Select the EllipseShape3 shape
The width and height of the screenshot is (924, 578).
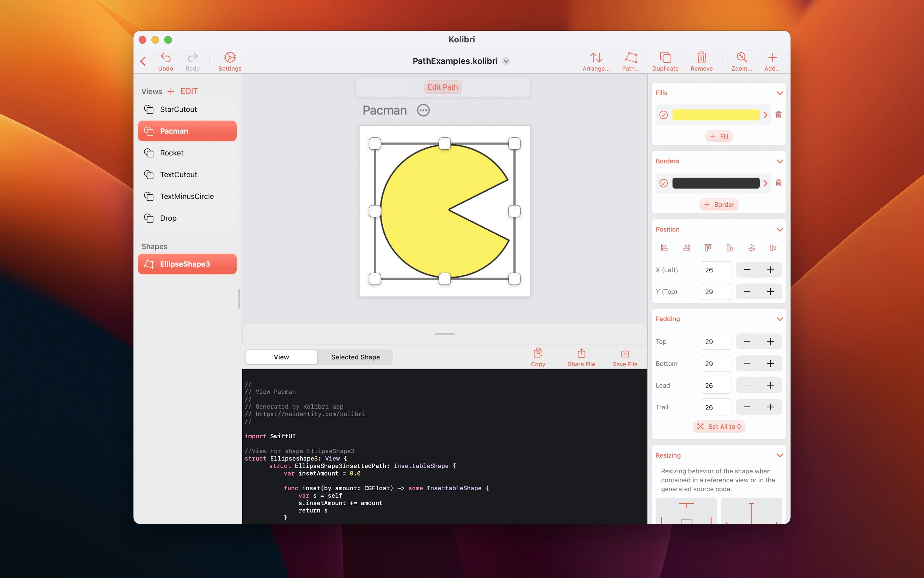click(187, 264)
